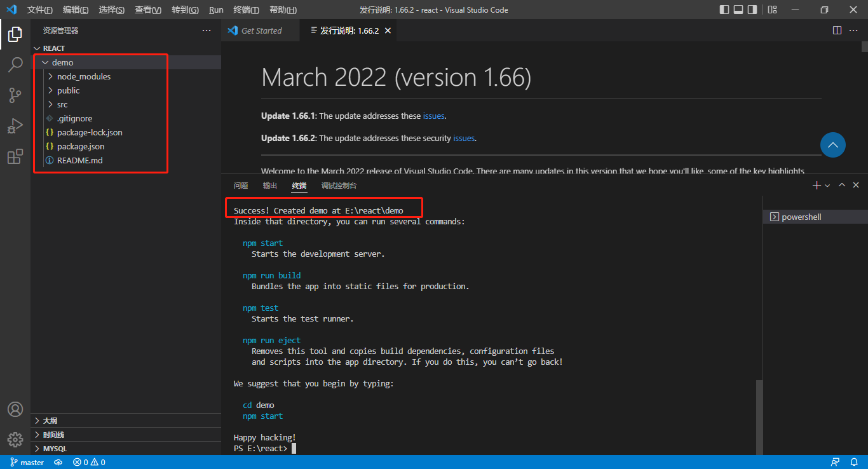Viewport: 868px width, 469px height.
Task: Open the Update 1.66.1 issues link
Action: coord(434,116)
